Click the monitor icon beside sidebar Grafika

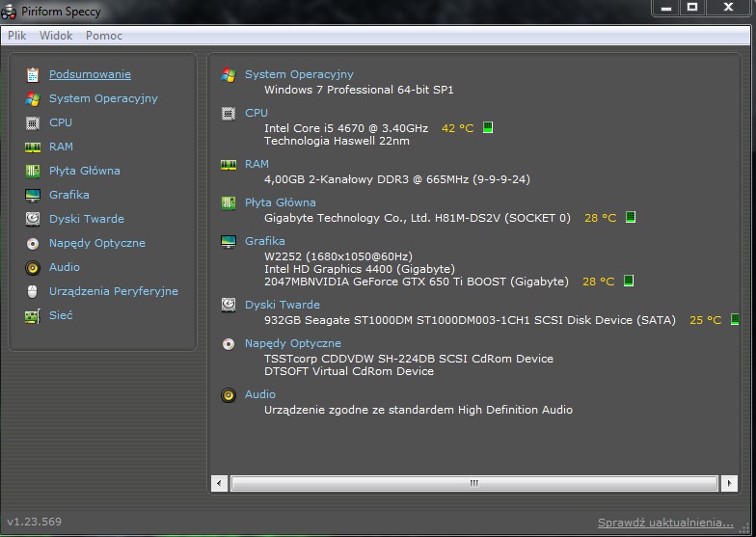33,195
